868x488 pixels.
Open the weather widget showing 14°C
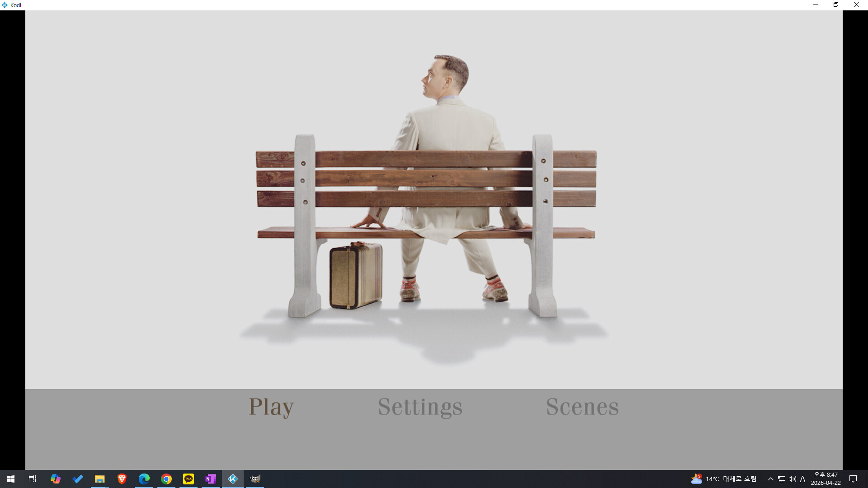pos(724,479)
